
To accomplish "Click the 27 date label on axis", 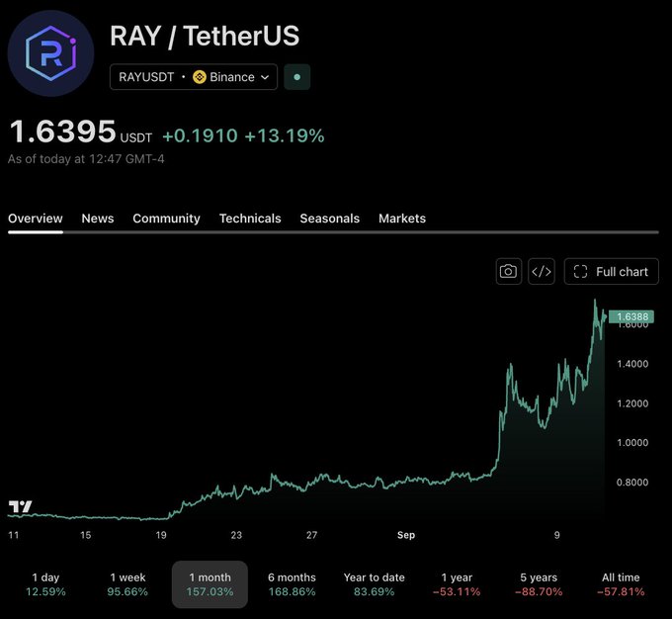I will click(x=311, y=535).
